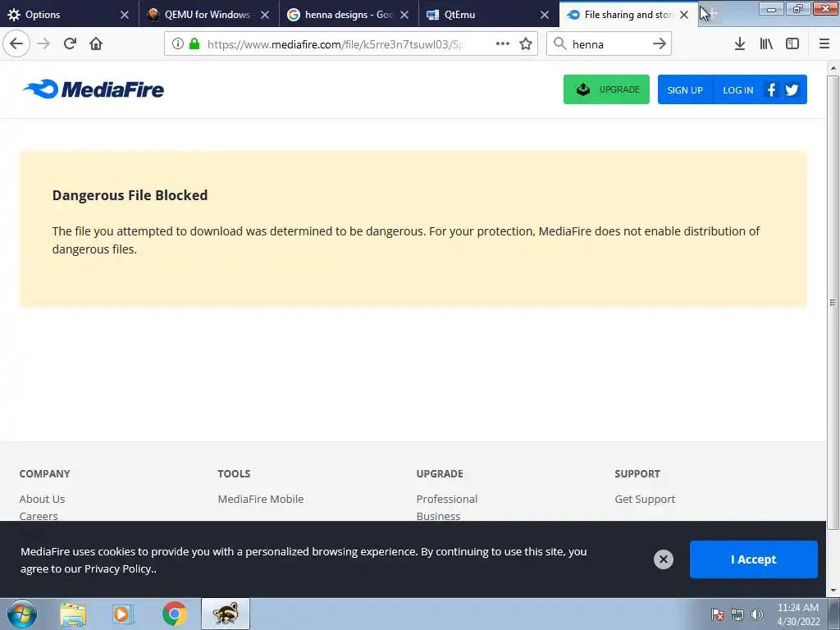Click the scrollbar down arrow
The height and width of the screenshot is (630, 840).
click(x=833, y=591)
